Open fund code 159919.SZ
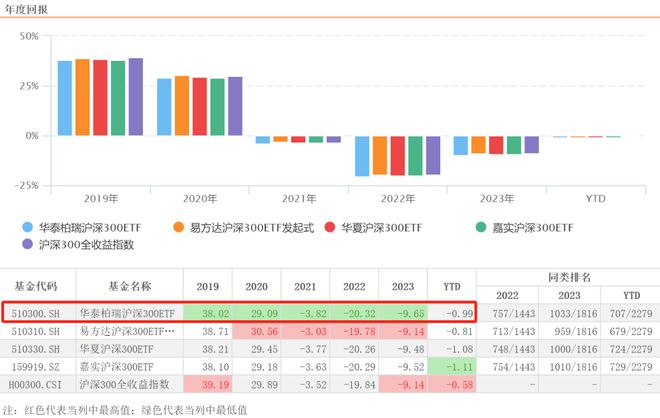Viewport: 660px width, 418px height. tap(36, 367)
